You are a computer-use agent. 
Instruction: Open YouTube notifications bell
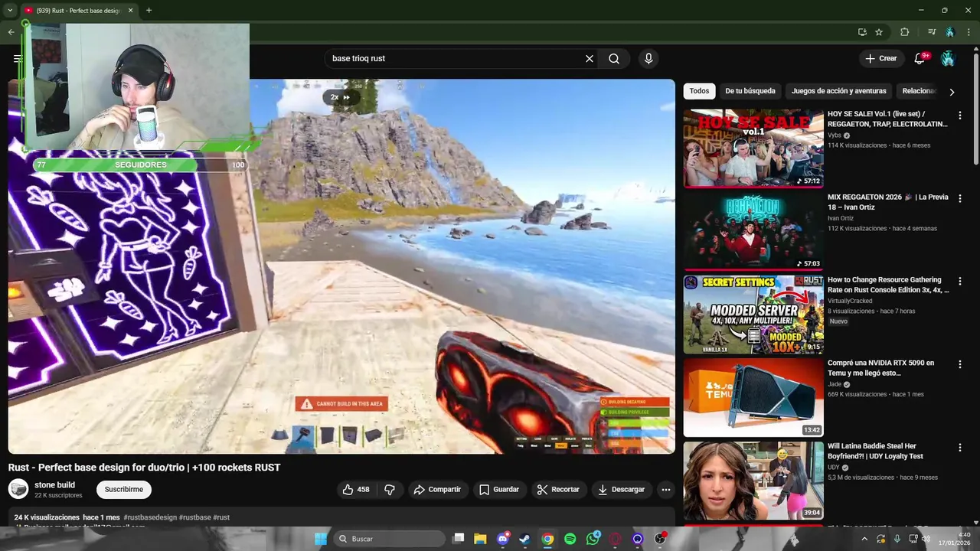(920, 58)
